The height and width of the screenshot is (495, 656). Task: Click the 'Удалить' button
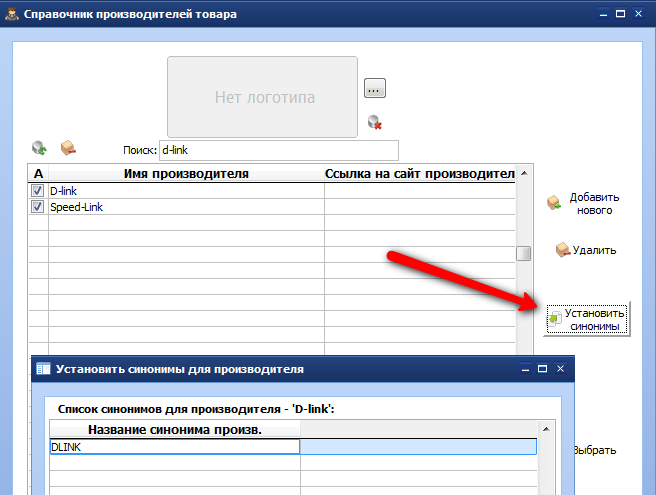[x=586, y=250]
